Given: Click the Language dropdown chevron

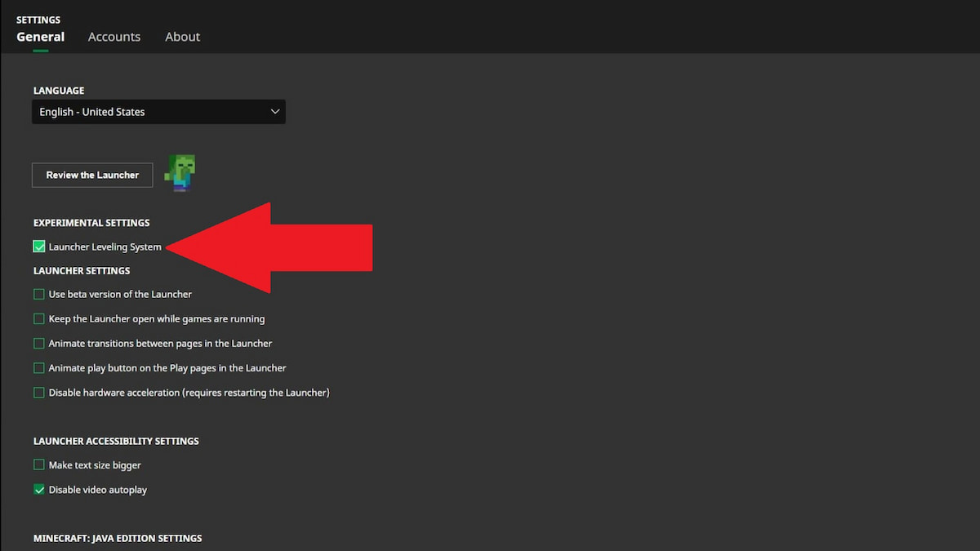Looking at the screenshot, I should pos(275,111).
